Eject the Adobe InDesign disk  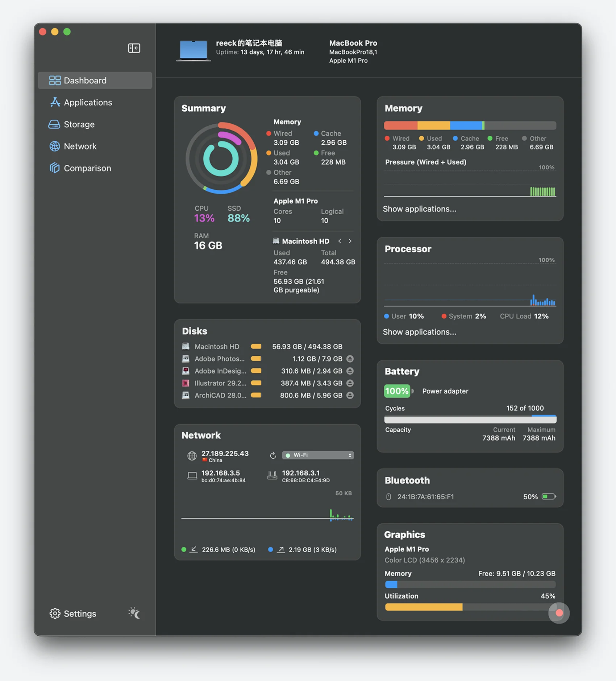350,371
